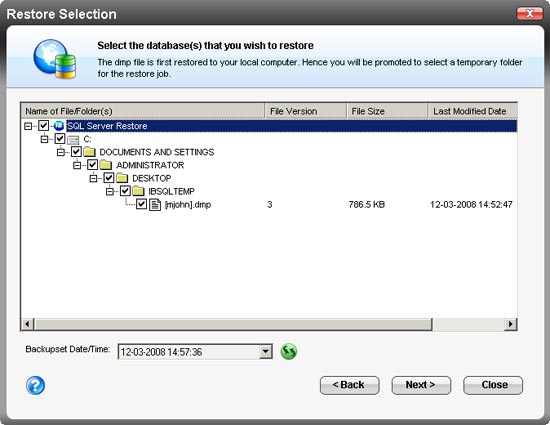Click the ADMINISTRATOR folder icon
Screen dimensions: 550x425
(x=106, y=165)
